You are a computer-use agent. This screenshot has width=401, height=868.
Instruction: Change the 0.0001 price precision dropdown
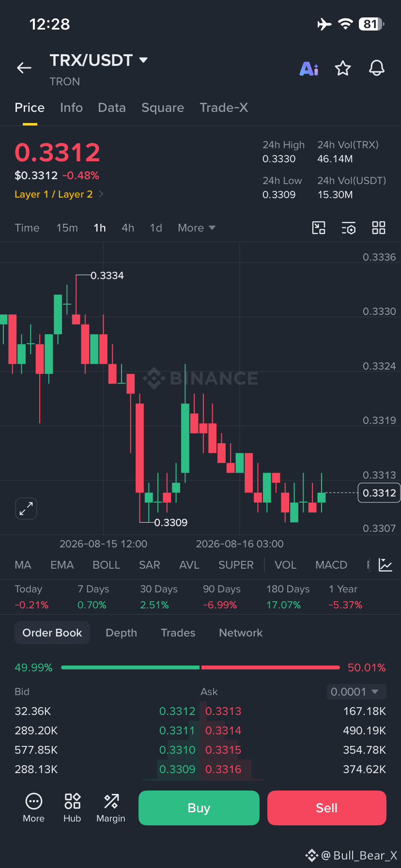click(356, 692)
